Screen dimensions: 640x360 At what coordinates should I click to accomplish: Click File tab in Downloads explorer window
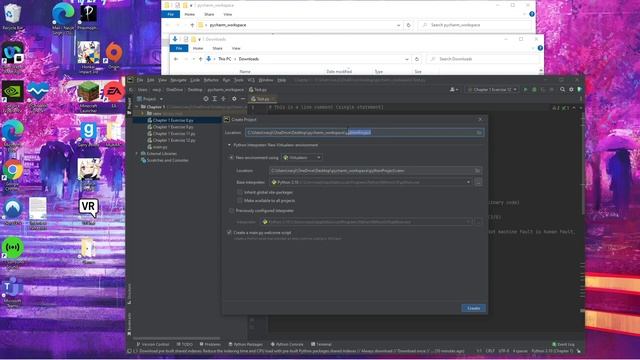tap(179, 48)
